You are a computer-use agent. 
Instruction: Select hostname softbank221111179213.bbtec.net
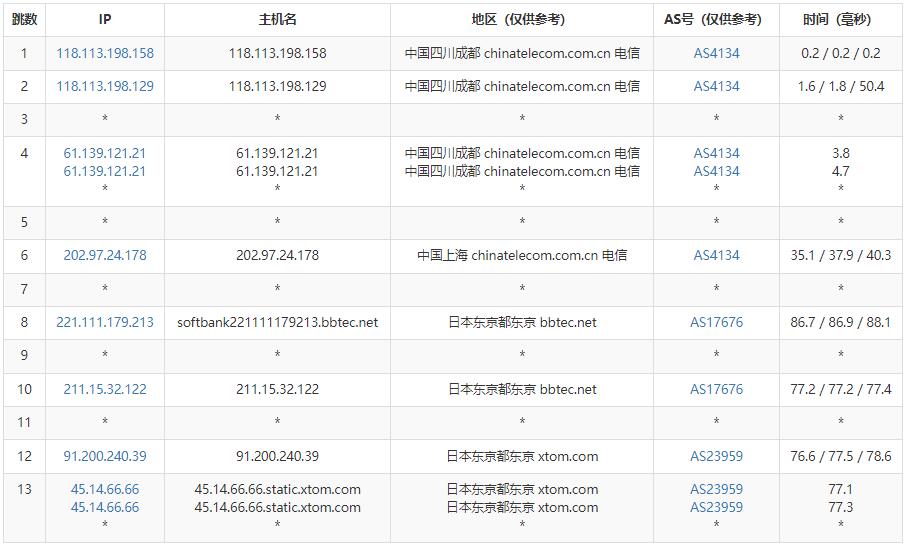pyautogui.click(x=277, y=323)
